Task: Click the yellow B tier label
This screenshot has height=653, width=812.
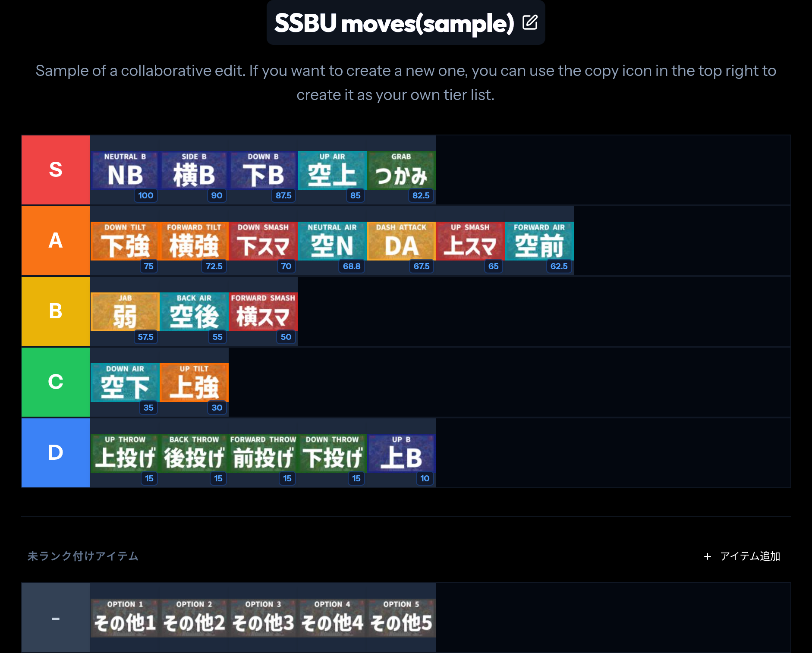Action: pos(56,311)
